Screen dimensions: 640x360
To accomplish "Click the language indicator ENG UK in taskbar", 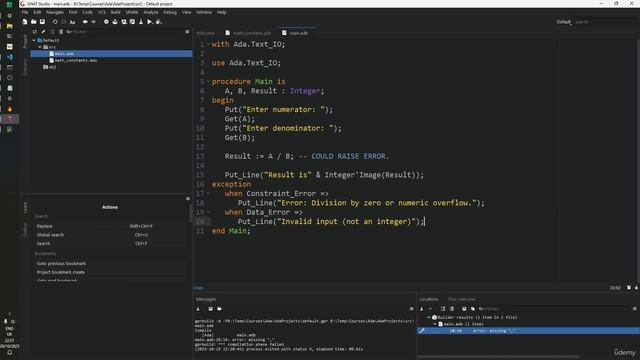I will (x=9, y=331).
